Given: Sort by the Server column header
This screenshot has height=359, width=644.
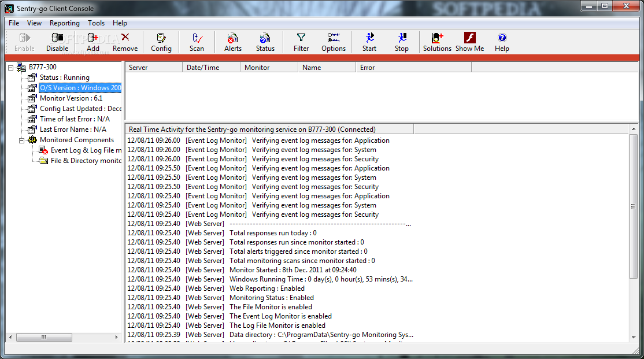Looking at the screenshot, I should point(154,68).
